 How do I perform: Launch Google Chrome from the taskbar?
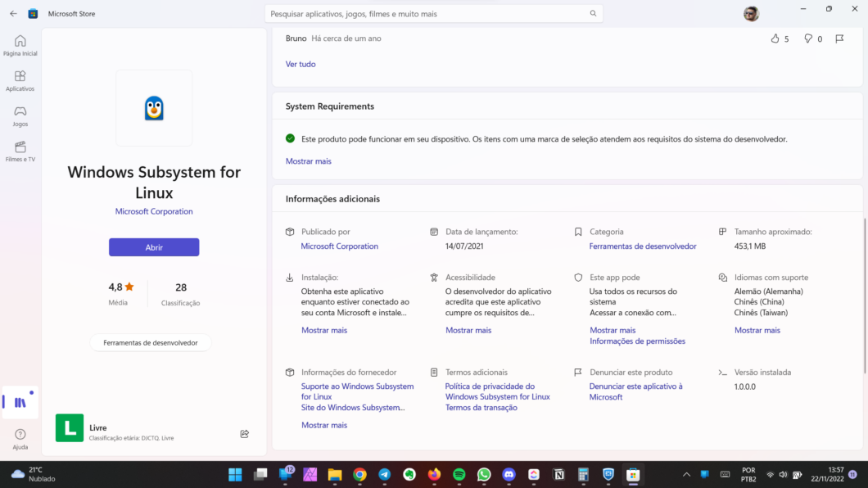click(359, 475)
